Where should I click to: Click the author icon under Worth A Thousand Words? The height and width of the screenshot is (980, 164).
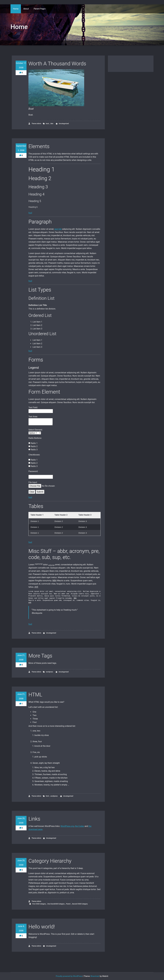pos(29,124)
